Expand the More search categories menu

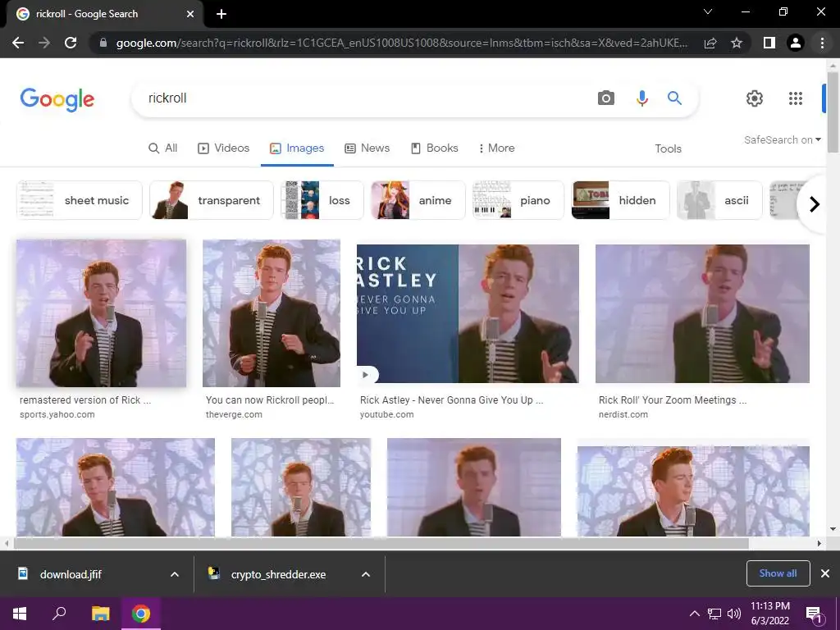tap(496, 148)
